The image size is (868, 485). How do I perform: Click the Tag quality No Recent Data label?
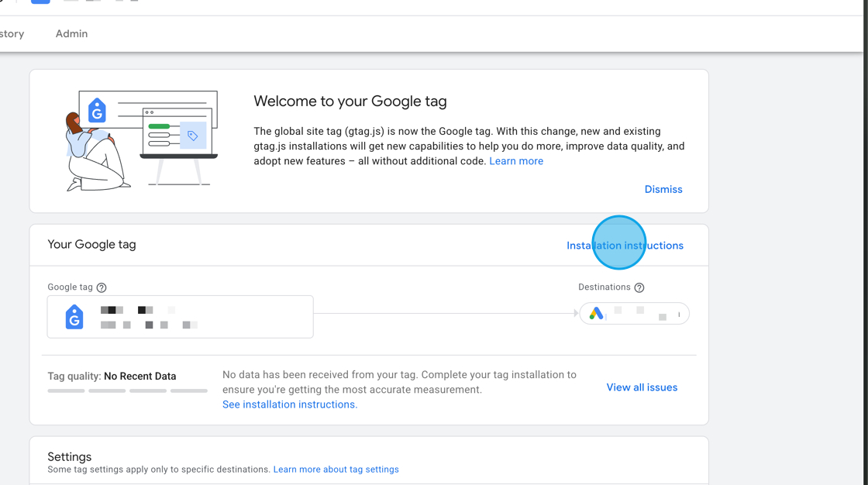pyautogui.click(x=112, y=377)
